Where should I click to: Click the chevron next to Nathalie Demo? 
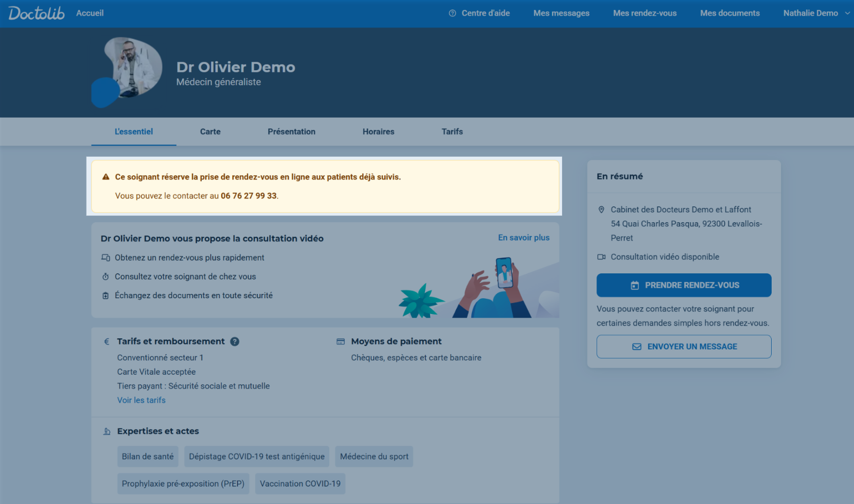(847, 13)
